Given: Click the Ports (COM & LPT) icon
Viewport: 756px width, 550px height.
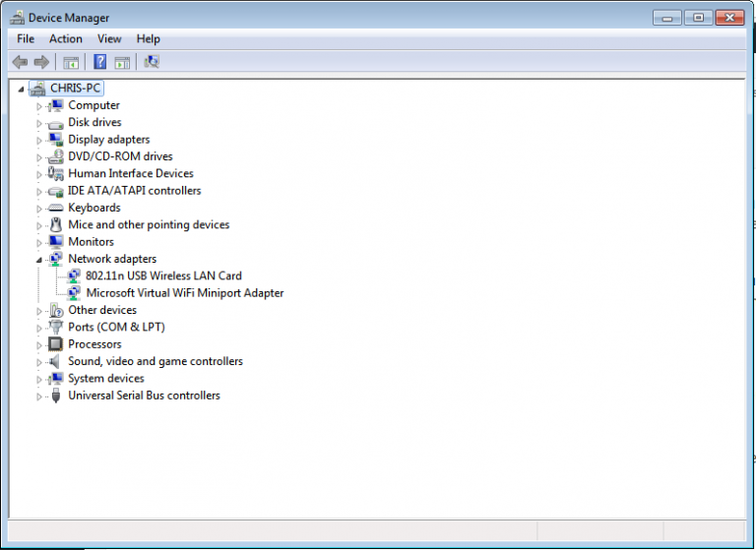Looking at the screenshot, I should (x=56, y=328).
